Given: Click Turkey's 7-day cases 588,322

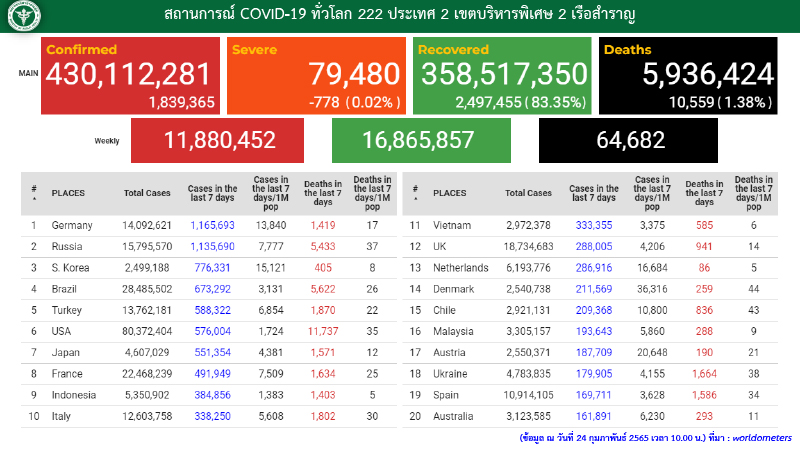Looking at the screenshot, I should click(x=212, y=310).
